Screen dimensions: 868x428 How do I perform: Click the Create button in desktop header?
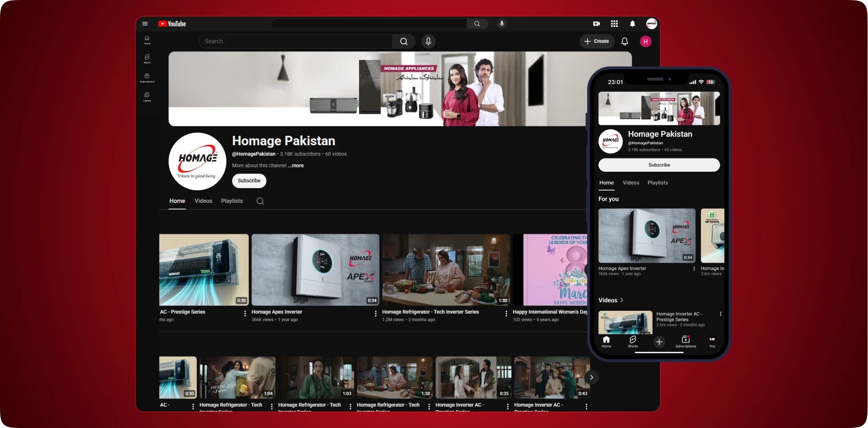pos(597,41)
